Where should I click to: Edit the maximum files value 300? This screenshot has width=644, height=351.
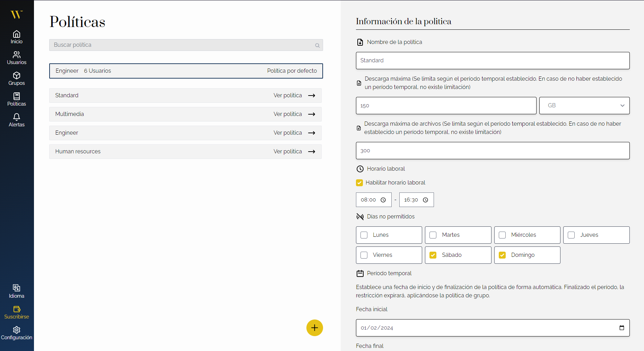(x=493, y=151)
